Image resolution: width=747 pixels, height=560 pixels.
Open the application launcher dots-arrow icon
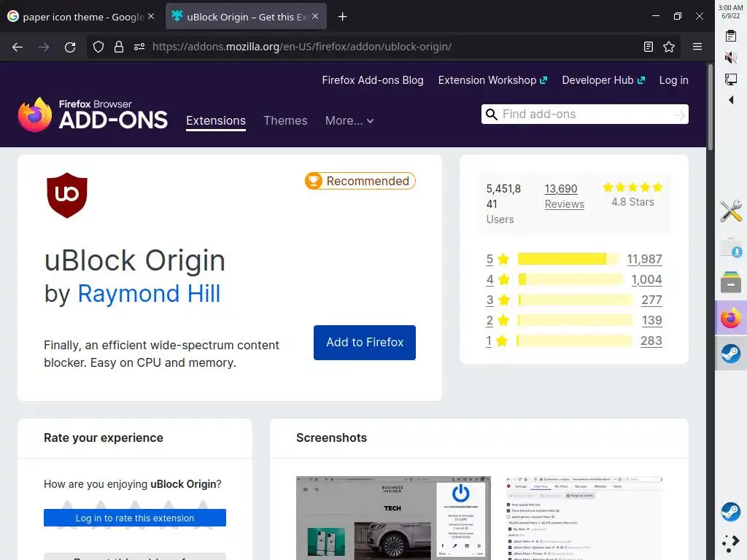point(731,542)
